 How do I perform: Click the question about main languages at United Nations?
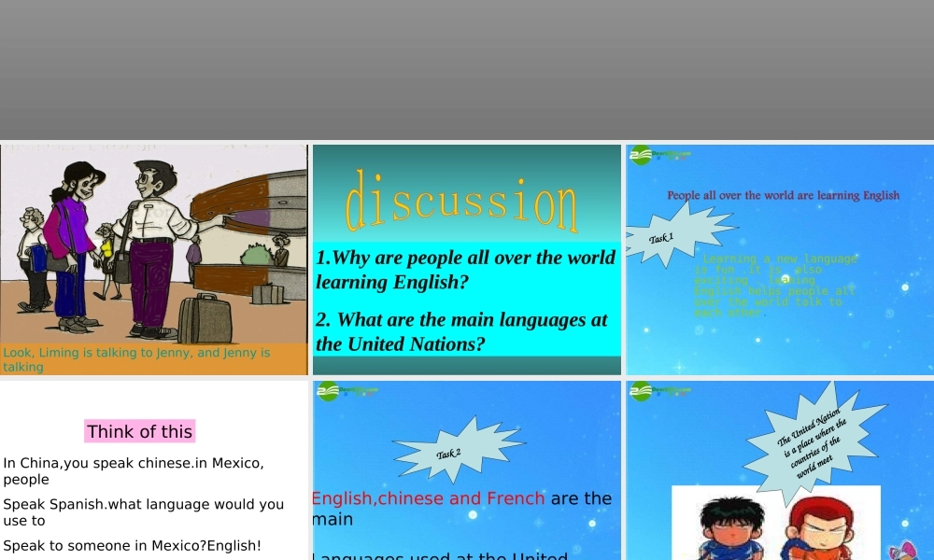(x=461, y=331)
